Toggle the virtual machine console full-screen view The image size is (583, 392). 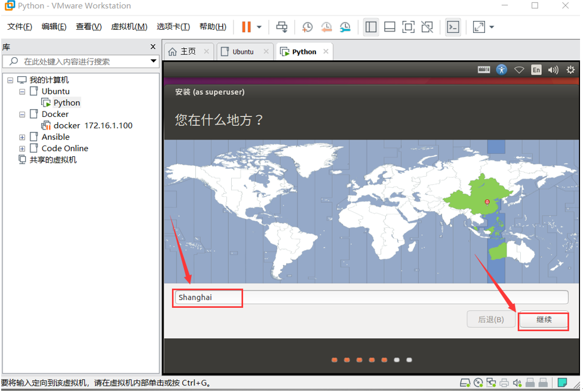click(x=409, y=27)
